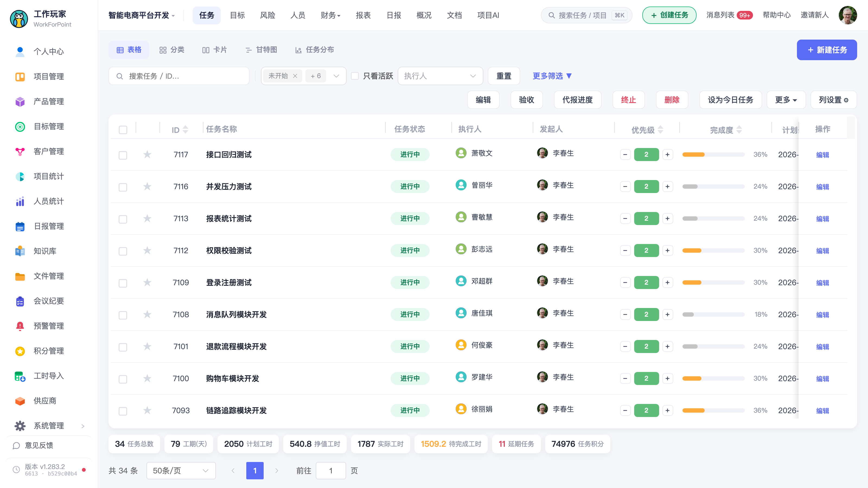
Task: Open 个人中心 sidebar icon
Action: [20, 52]
